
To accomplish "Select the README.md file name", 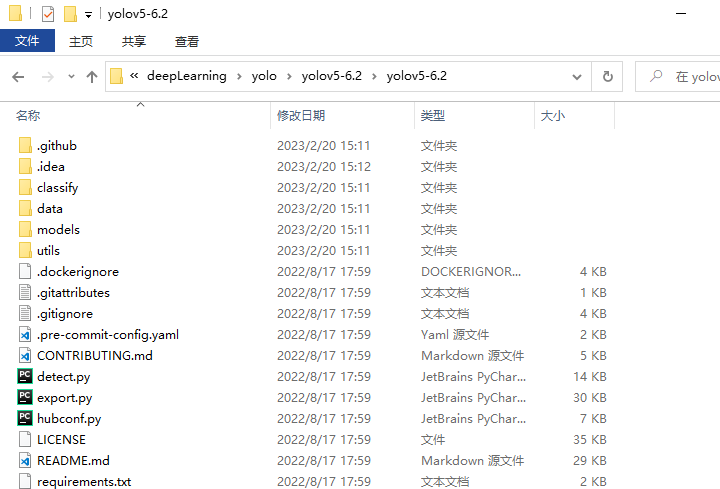I will 73,461.
